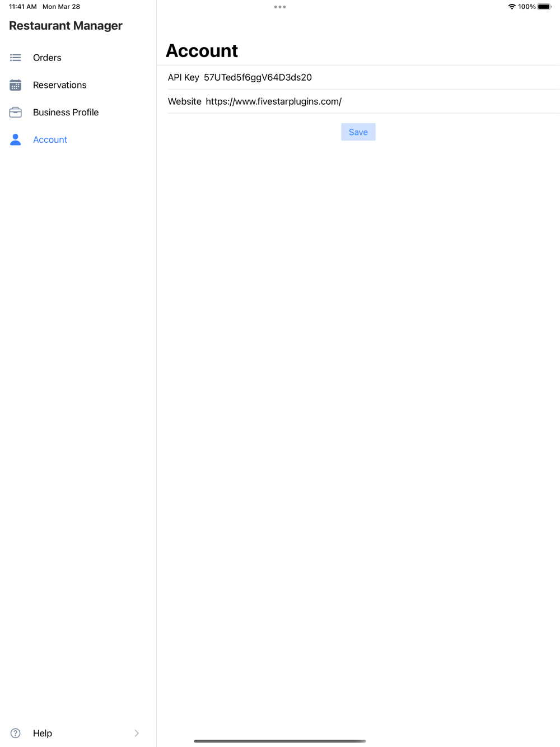The width and height of the screenshot is (560, 747).
Task: Tap the 100% battery percentage text
Action: (x=527, y=7)
